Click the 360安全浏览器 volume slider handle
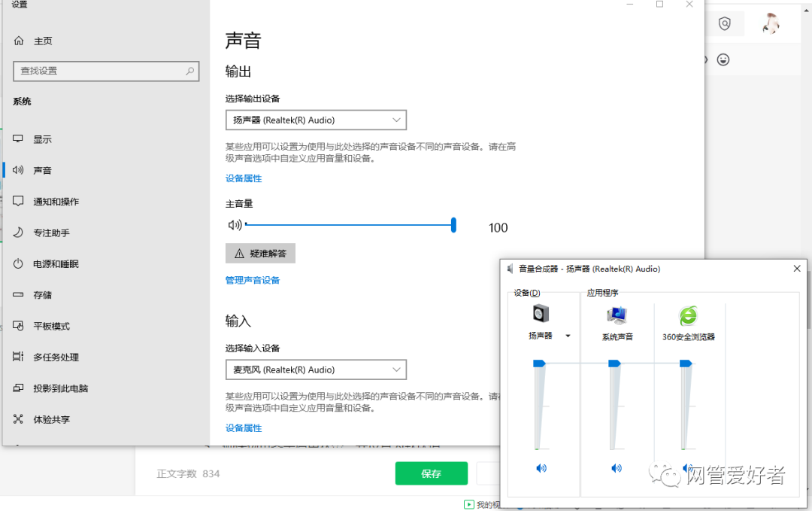The height and width of the screenshot is (511, 812). click(x=686, y=363)
